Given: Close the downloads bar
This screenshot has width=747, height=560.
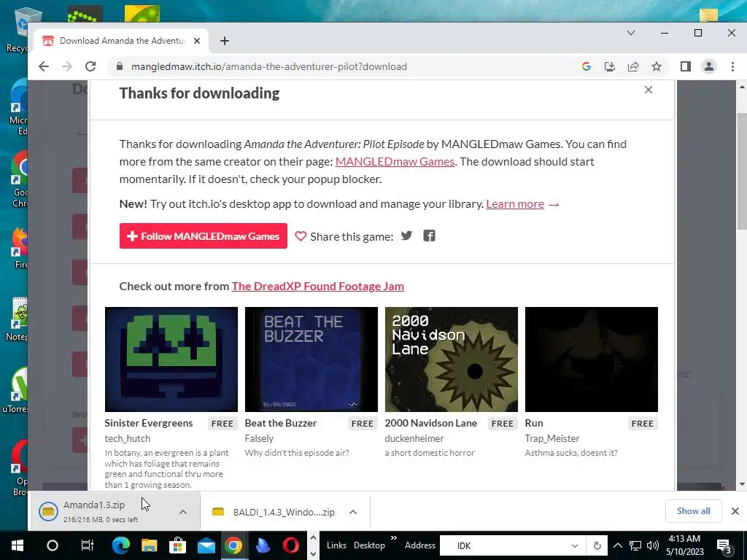Looking at the screenshot, I should click(735, 511).
